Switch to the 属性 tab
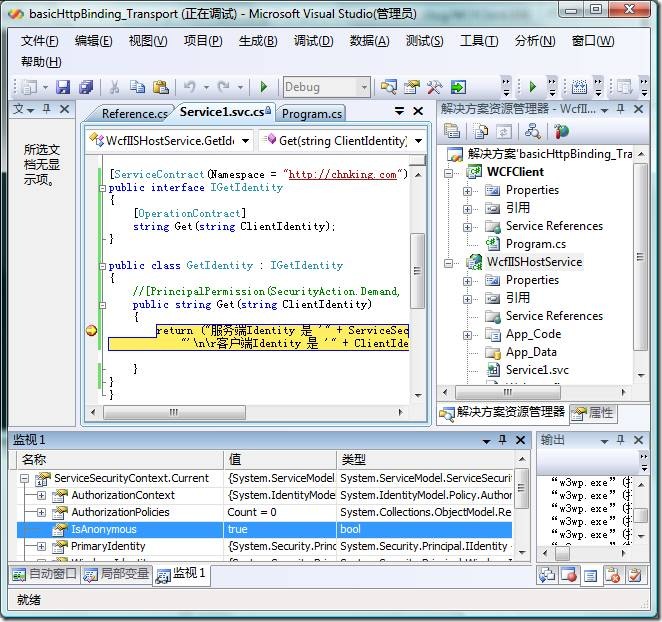 point(594,413)
